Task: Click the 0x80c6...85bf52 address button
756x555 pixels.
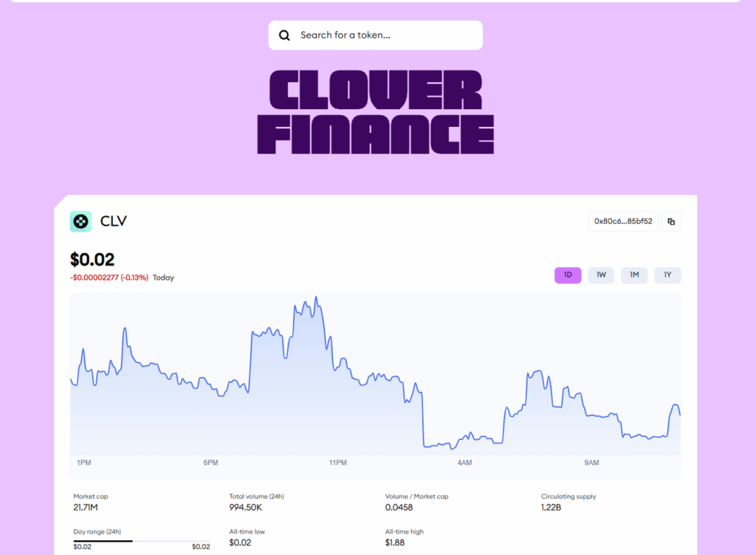Action: tap(623, 221)
